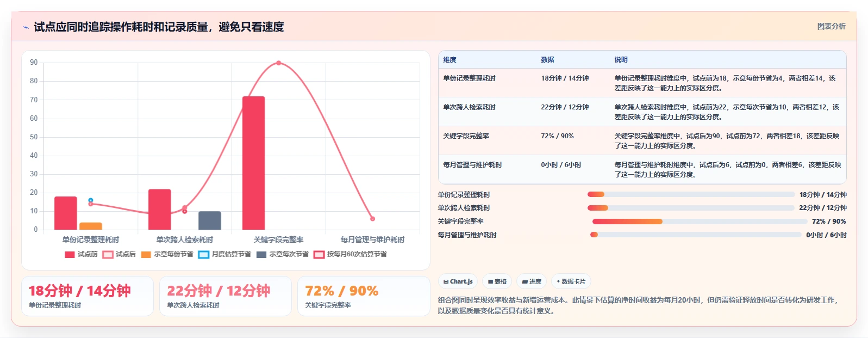Click the 单次跨人检索耗时 x-axis label
Image resolution: width=868 pixels, height=338 pixels.
point(185,239)
